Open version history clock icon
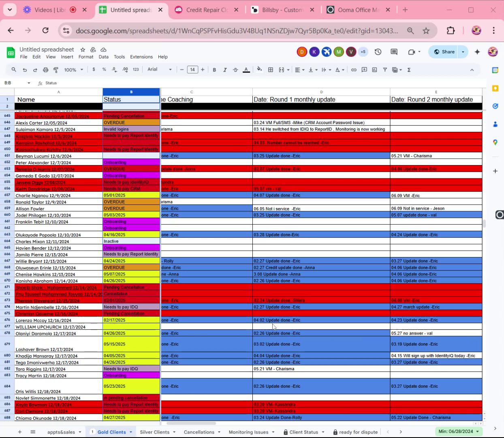 click(x=378, y=52)
